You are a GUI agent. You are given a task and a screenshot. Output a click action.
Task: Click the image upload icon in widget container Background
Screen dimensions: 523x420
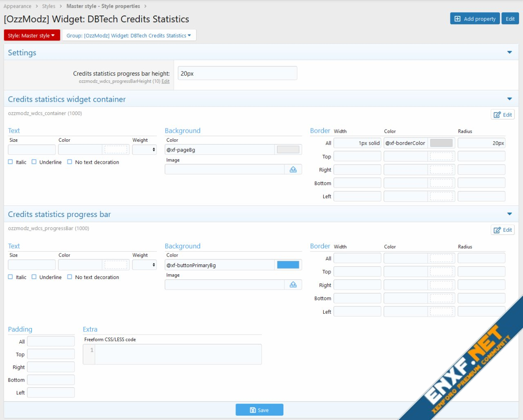click(x=293, y=170)
